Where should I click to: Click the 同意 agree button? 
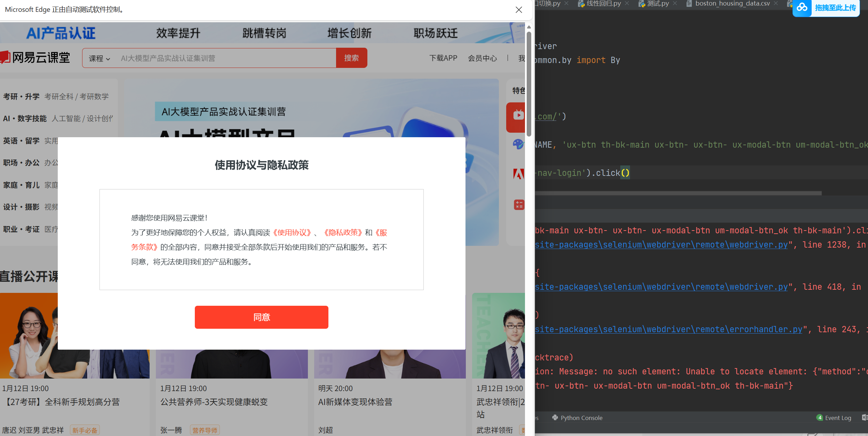(261, 317)
